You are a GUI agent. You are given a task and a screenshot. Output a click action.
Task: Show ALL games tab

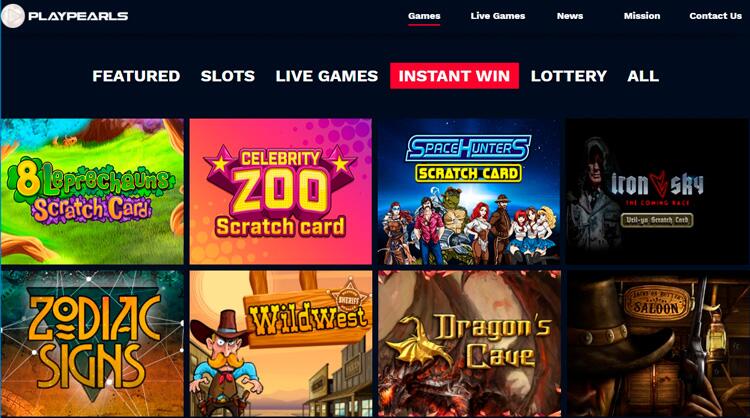tap(643, 76)
